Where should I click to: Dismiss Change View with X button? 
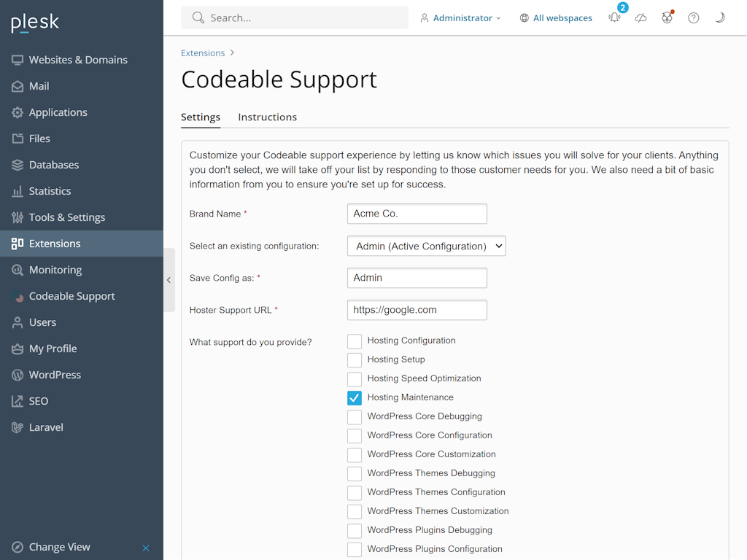tap(146, 548)
